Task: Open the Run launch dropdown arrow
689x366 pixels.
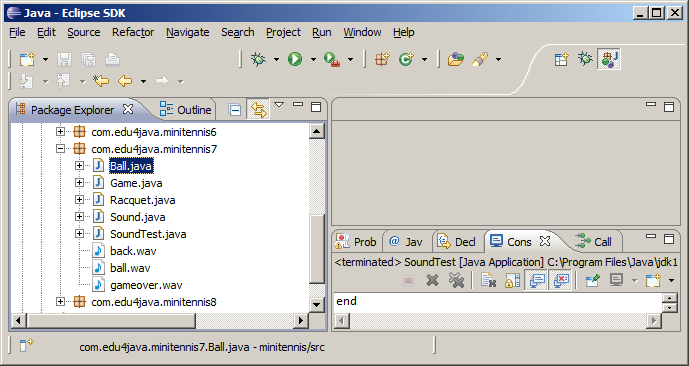Action: point(313,59)
